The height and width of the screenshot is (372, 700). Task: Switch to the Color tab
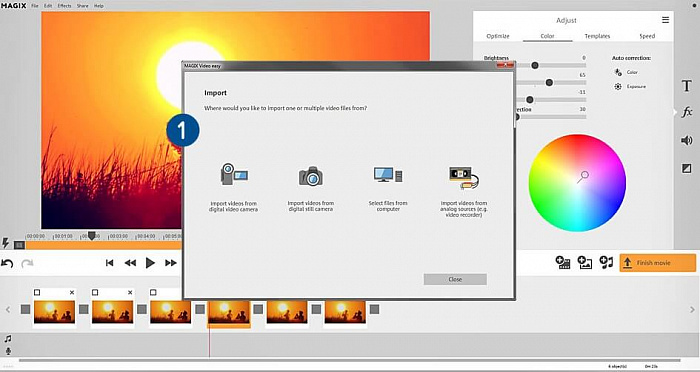point(547,36)
